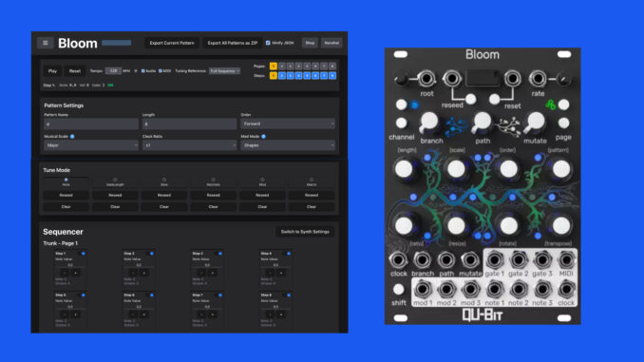Open the Mod Mode dropdown showing Shapes
This screenshot has height=362, width=644.
288,145
